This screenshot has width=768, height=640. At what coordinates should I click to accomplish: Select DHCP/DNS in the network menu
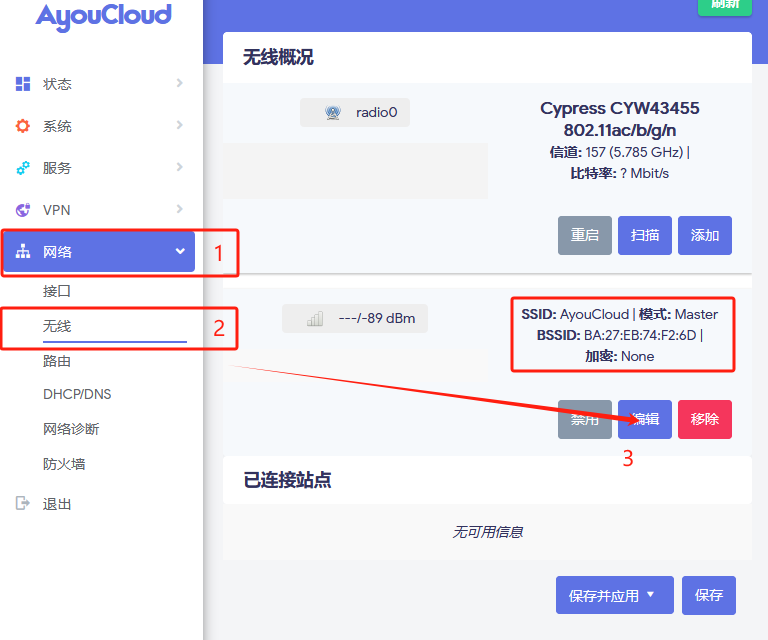click(77, 394)
